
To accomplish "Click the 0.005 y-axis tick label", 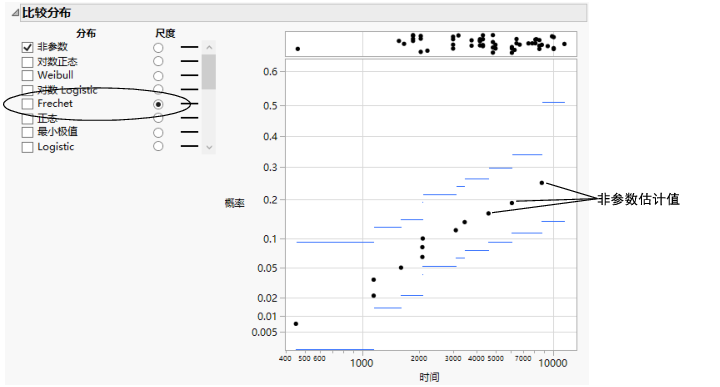I will (264, 332).
